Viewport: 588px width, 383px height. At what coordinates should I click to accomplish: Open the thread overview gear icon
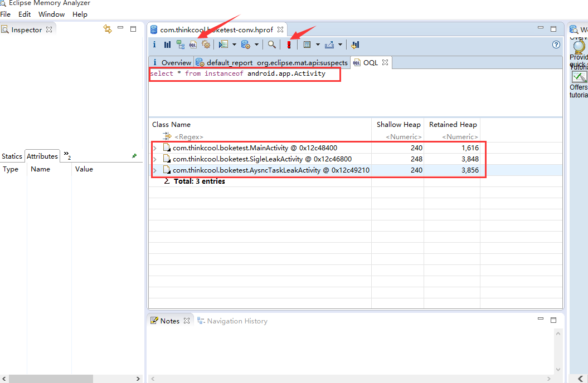(206, 45)
